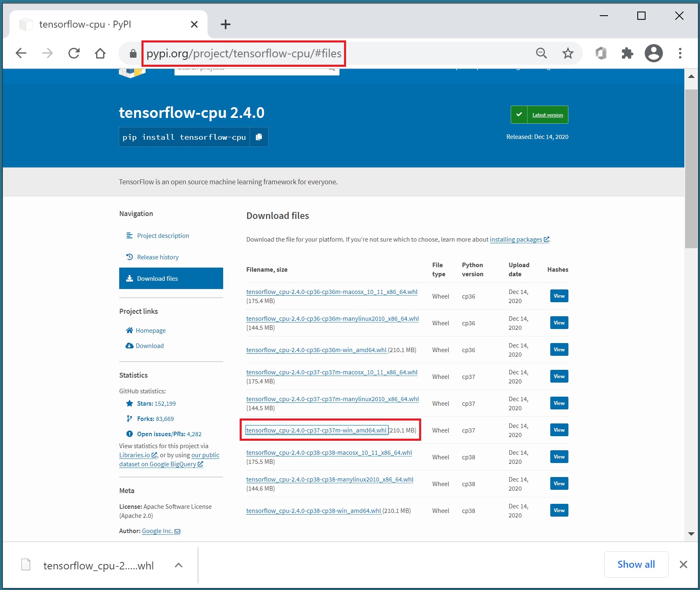700x590 pixels.
Task: Download the cp37 win_amd64 wheel file
Action: [316, 430]
